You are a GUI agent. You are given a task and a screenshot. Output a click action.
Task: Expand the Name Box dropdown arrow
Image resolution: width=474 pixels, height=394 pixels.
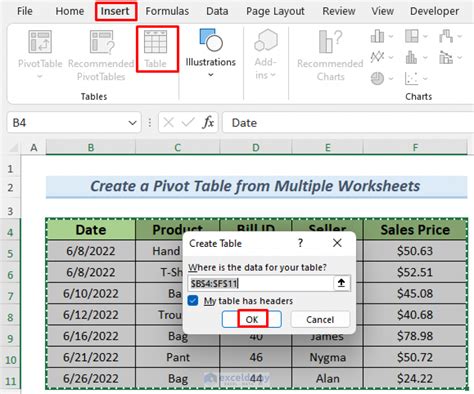pyautogui.click(x=132, y=123)
